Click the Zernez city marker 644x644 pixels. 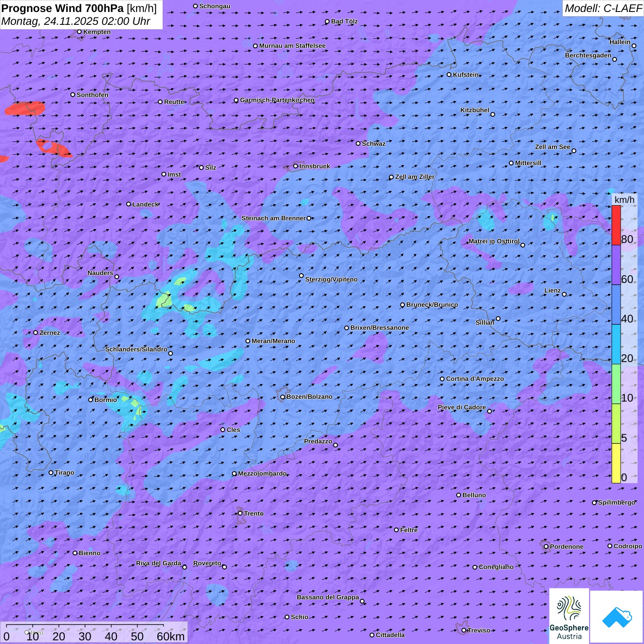(35, 333)
